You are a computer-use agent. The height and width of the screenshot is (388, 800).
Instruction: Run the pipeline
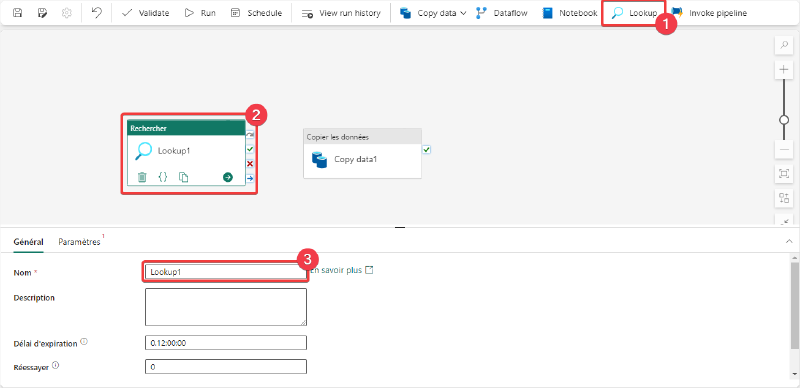pyautogui.click(x=200, y=13)
